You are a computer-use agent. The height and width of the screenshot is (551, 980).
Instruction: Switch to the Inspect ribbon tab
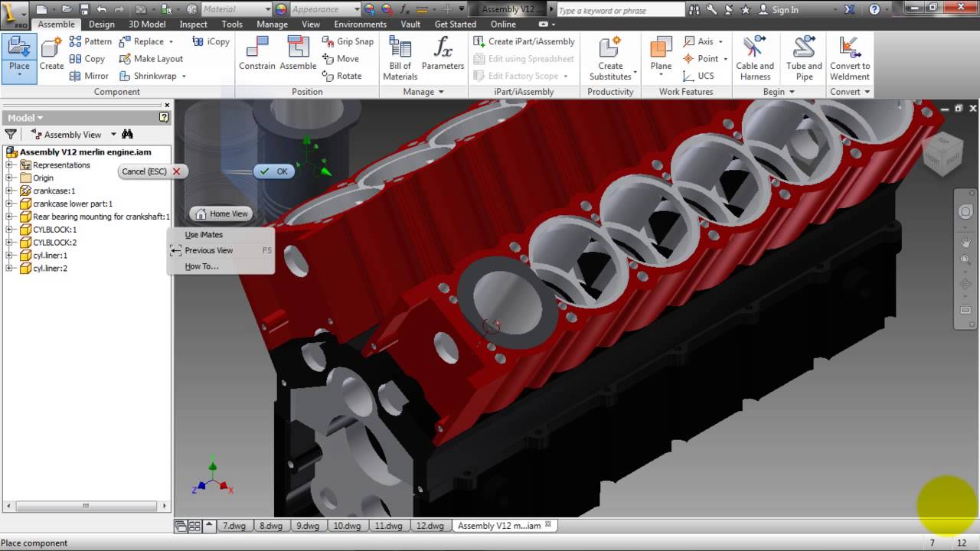point(193,24)
